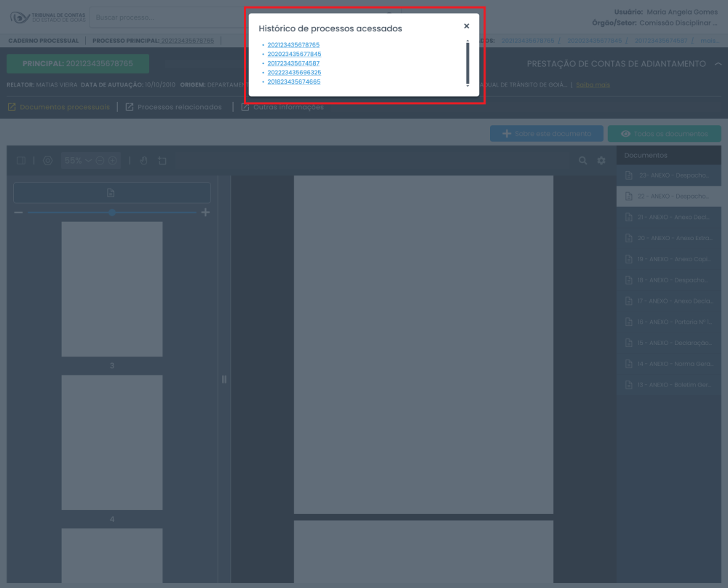Open process 202123435678765 from the history list
Viewport: 728px width, 588px height.
(293, 45)
